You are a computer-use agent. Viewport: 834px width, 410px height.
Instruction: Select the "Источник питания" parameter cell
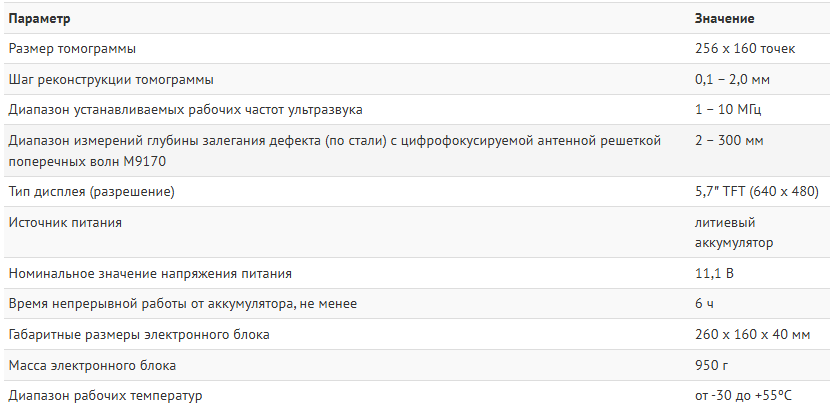[x=65, y=222]
